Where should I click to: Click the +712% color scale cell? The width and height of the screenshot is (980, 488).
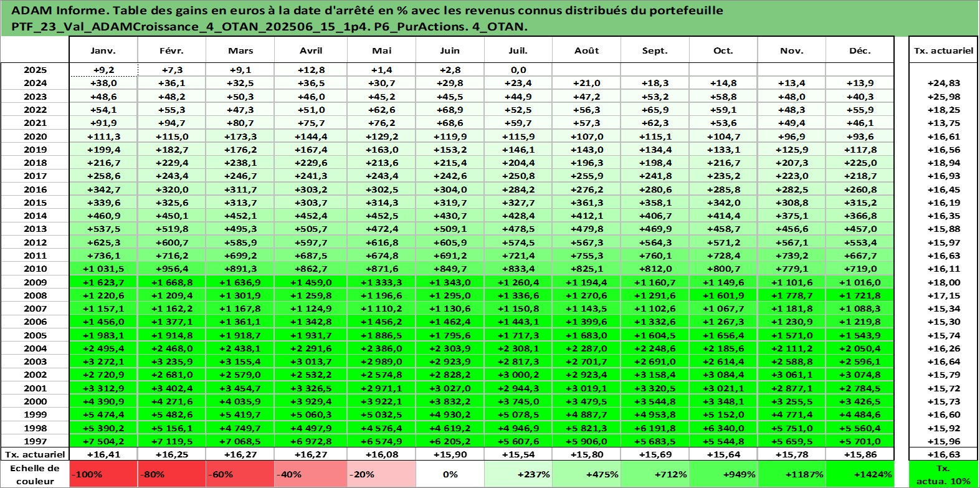click(x=655, y=474)
